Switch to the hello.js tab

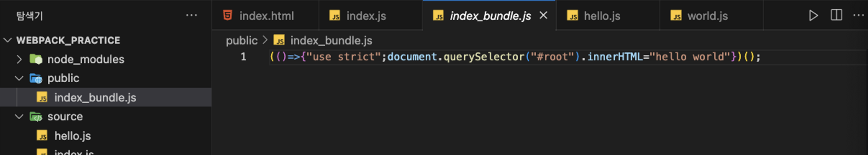point(608,16)
